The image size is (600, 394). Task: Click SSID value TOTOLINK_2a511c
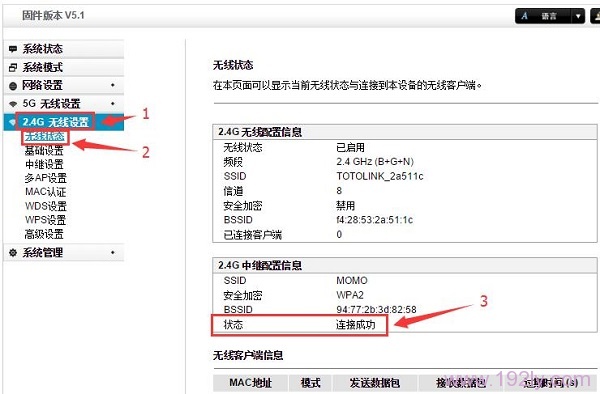(x=380, y=176)
